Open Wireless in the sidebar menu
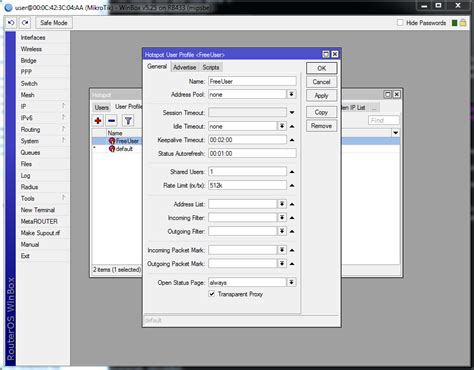The height and width of the screenshot is (370, 474). 31,49
